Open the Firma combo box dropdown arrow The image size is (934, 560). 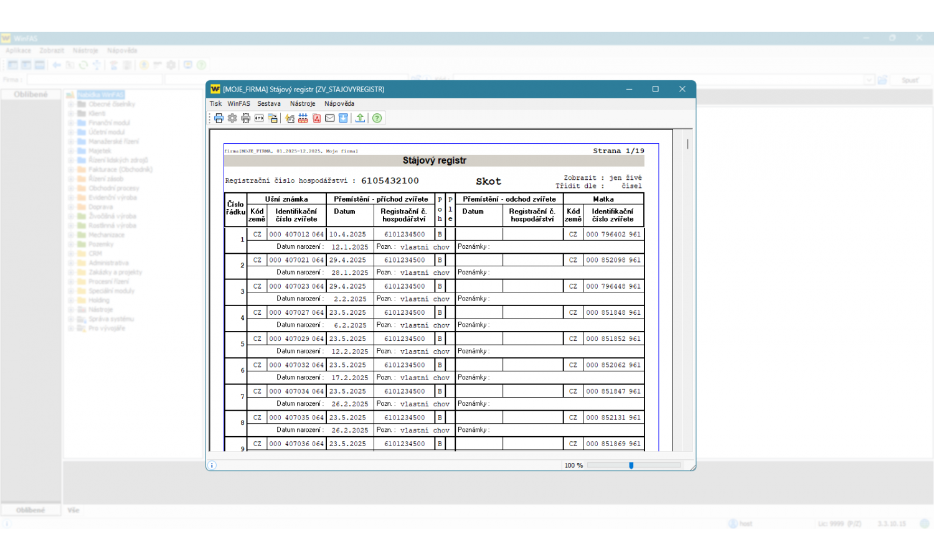[x=869, y=80]
